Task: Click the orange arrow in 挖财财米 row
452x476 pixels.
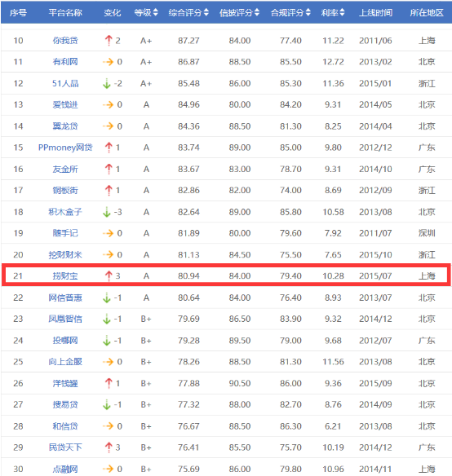Action: [108, 254]
